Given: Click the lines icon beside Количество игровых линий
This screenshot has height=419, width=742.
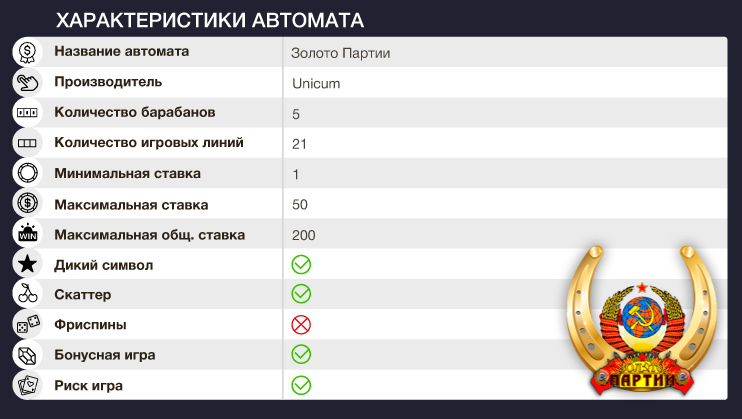Looking at the screenshot, I should pyautogui.click(x=27, y=143).
